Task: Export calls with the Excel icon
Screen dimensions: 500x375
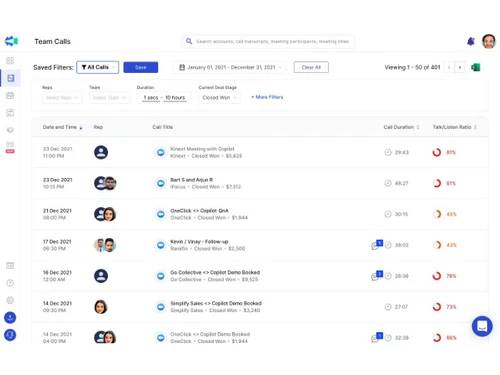Action: 476,67
